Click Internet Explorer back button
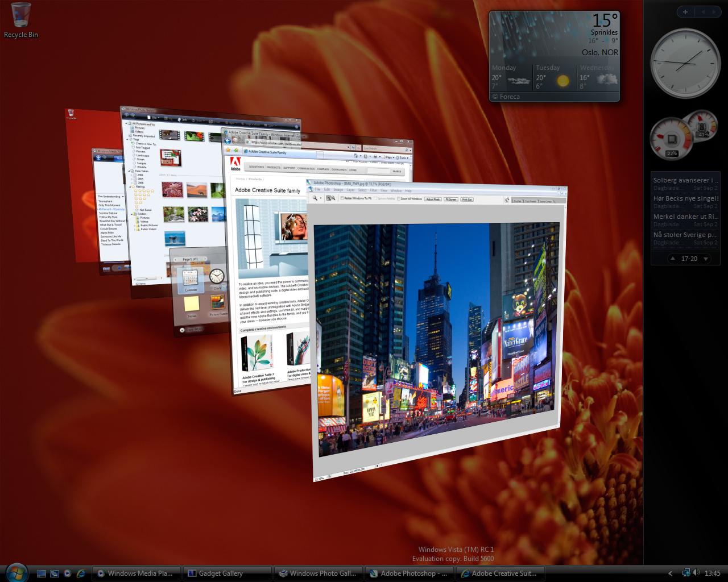728x582 pixels. [x=227, y=140]
